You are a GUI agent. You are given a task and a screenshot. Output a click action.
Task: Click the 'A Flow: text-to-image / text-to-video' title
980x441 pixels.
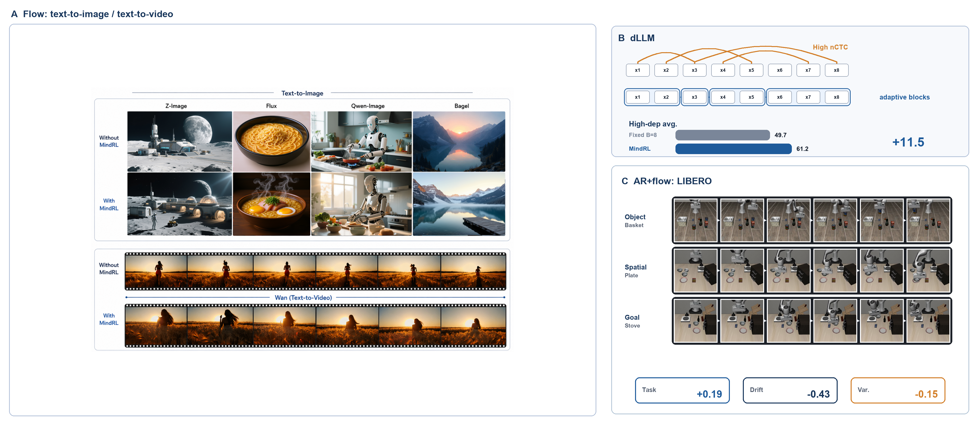point(92,14)
